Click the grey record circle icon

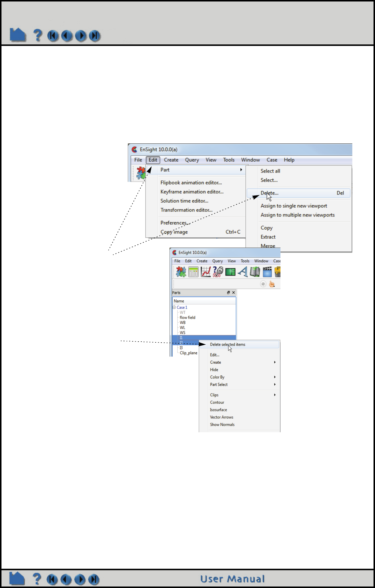[263, 284]
